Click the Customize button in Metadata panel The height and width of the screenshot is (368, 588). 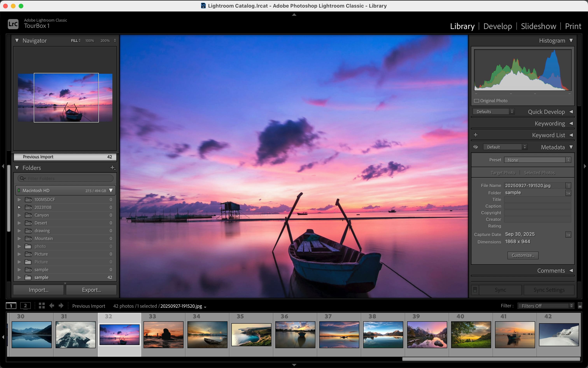click(523, 255)
